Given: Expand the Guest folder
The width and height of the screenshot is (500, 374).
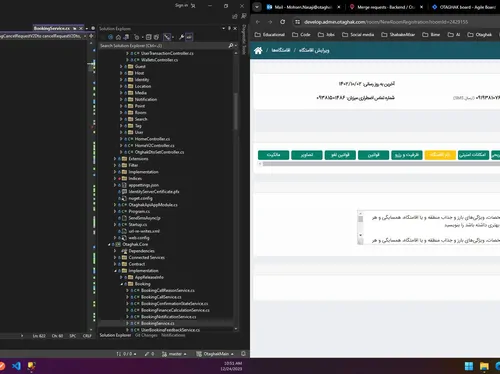Looking at the screenshot, I should click(x=121, y=66).
